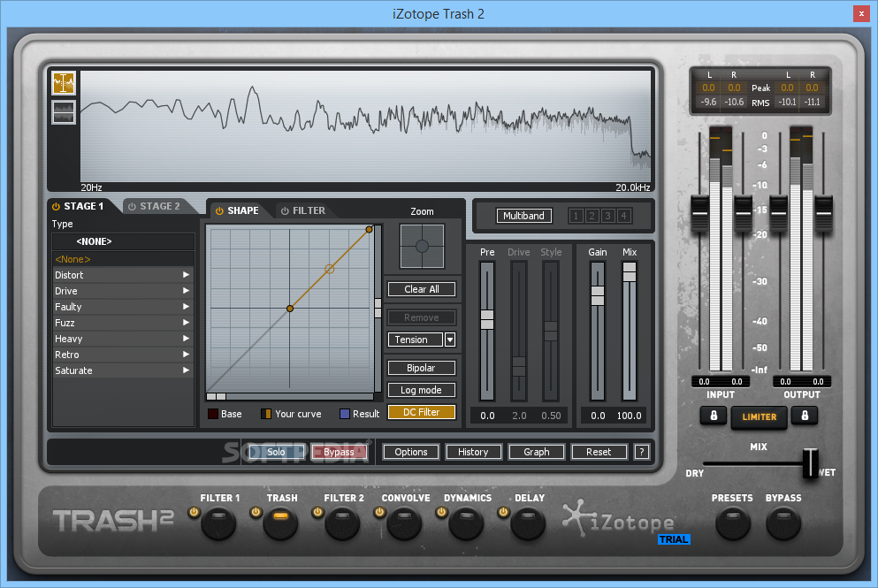Toggle the Limiter button

pos(760,417)
